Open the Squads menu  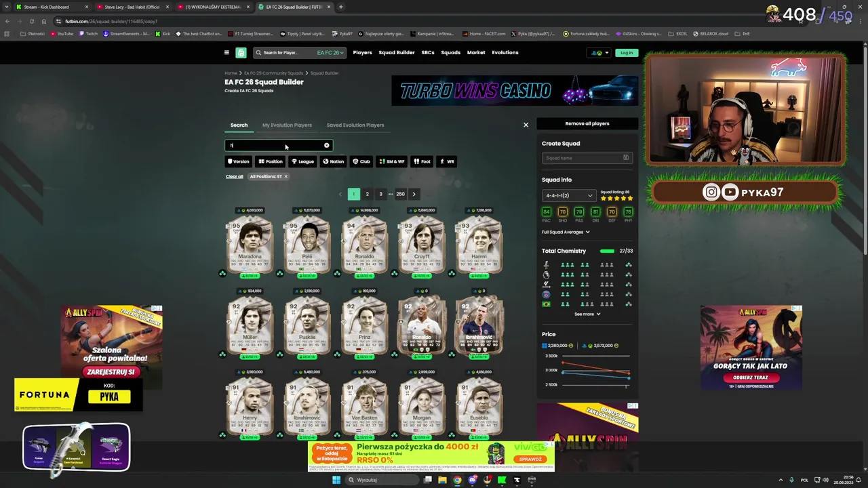(450, 52)
